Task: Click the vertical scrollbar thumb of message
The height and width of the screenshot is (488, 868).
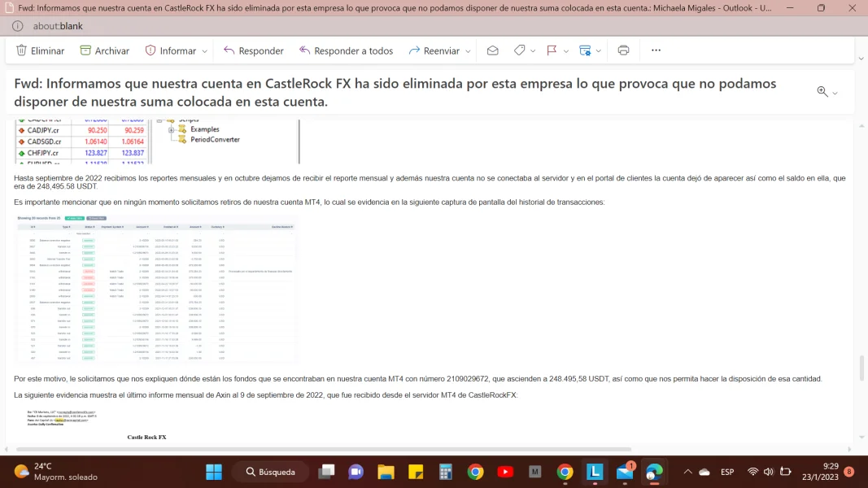Action: (861, 368)
